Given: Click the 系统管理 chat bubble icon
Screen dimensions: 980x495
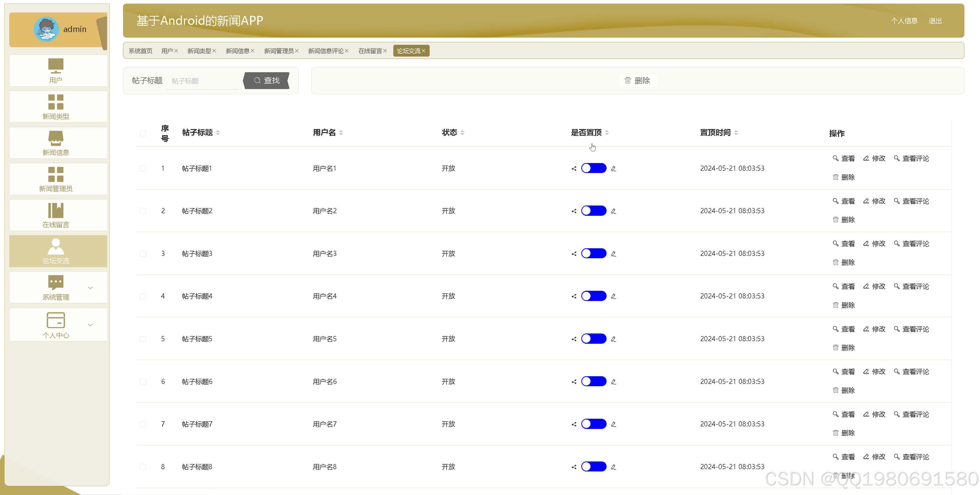Looking at the screenshot, I should pos(55,283).
